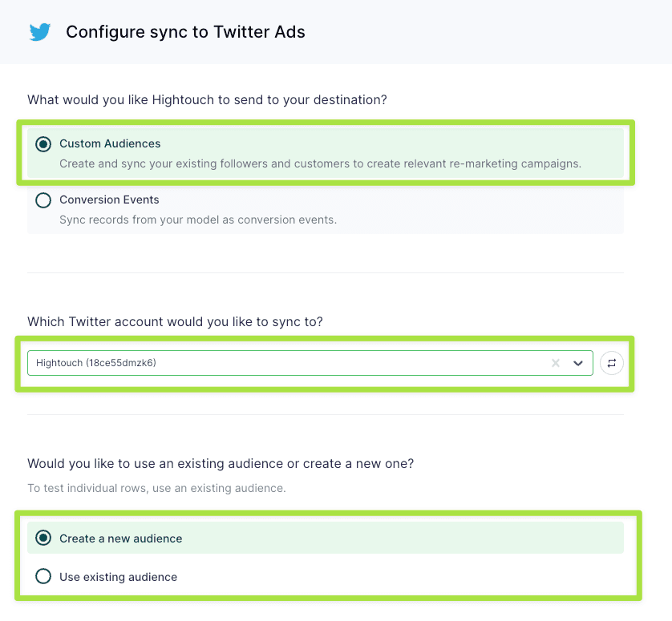672x621 pixels.
Task: Click the Custom Audiences label text
Action: tap(110, 143)
